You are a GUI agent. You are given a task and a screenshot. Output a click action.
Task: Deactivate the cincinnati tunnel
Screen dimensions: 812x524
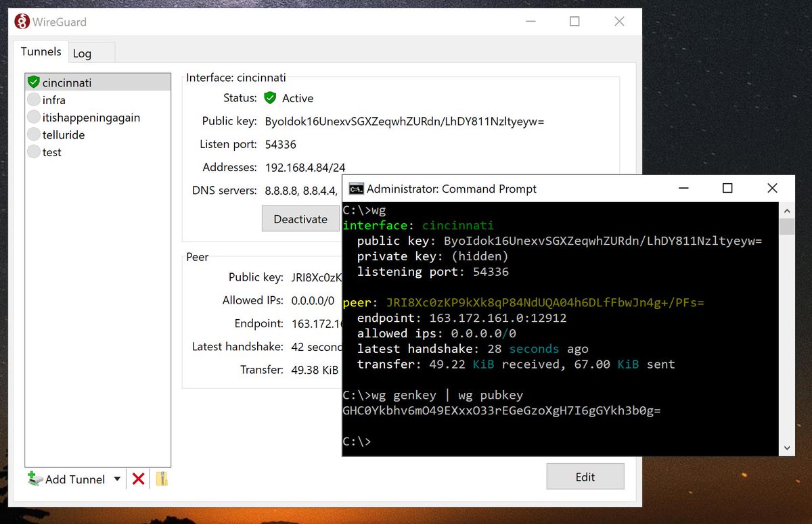pos(300,219)
